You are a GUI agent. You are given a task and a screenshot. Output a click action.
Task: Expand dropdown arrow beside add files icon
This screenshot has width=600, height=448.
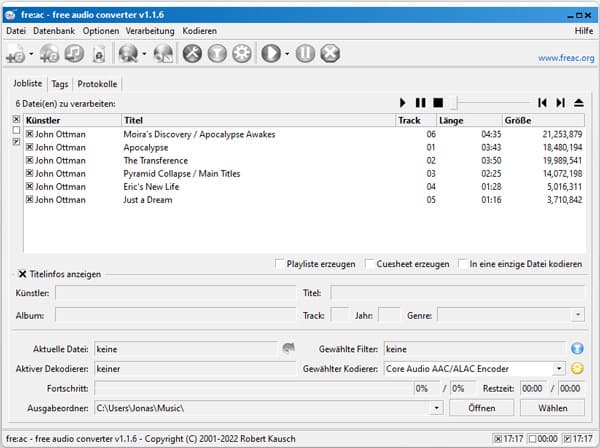click(31, 54)
